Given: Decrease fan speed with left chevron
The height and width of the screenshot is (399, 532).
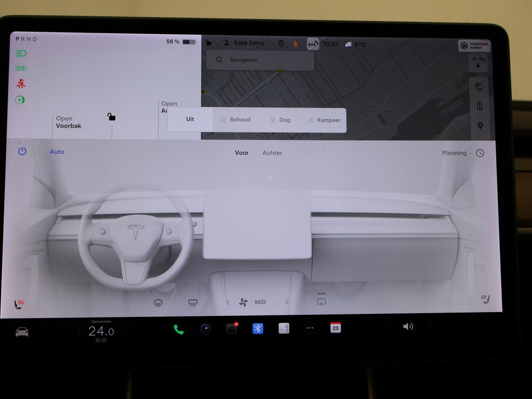Looking at the screenshot, I should click(x=228, y=302).
